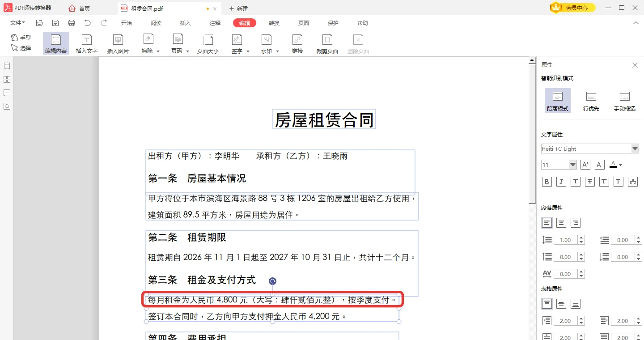Select 行优先 recognition mode
The width and height of the screenshot is (644, 340).
pyautogui.click(x=591, y=101)
